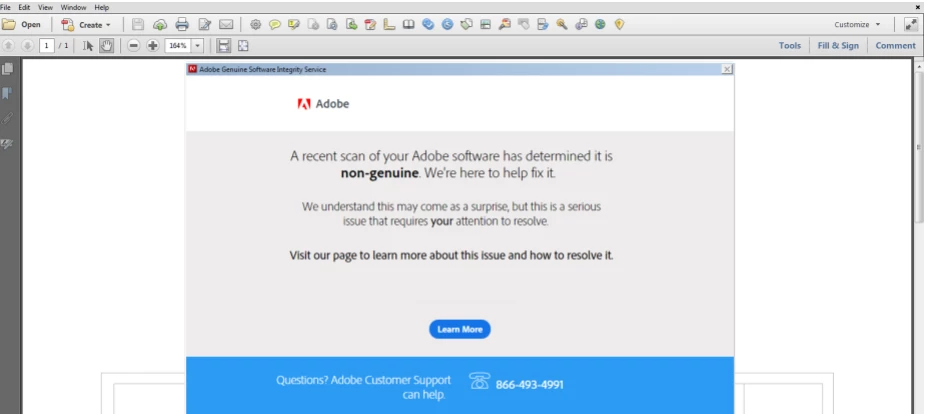
Task: Open signatures panel in left sidebar
Action: click(x=8, y=143)
